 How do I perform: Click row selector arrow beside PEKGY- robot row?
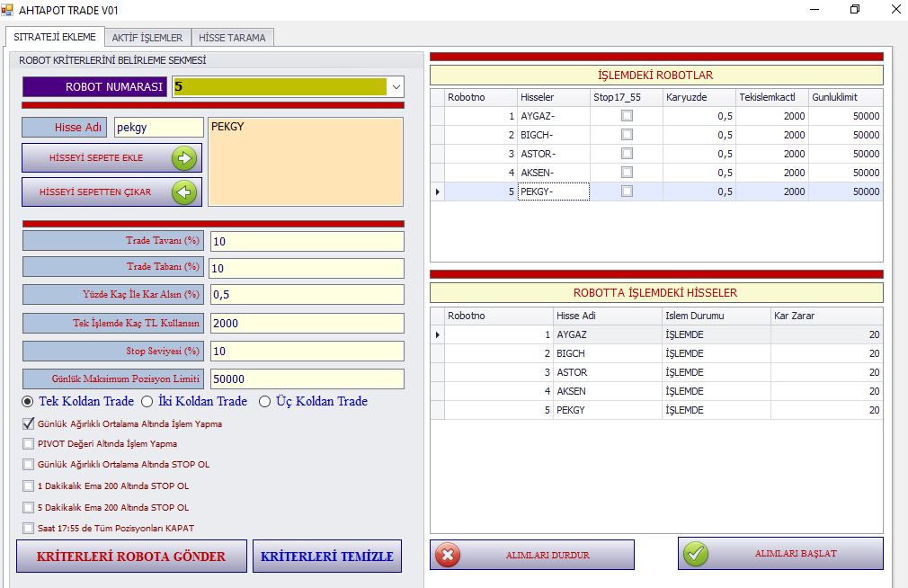437,192
